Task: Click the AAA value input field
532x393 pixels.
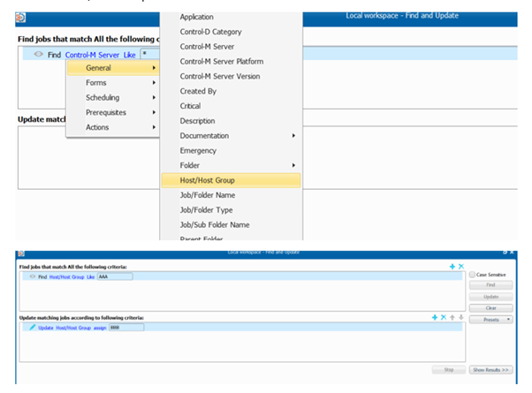Action: tap(115, 276)
